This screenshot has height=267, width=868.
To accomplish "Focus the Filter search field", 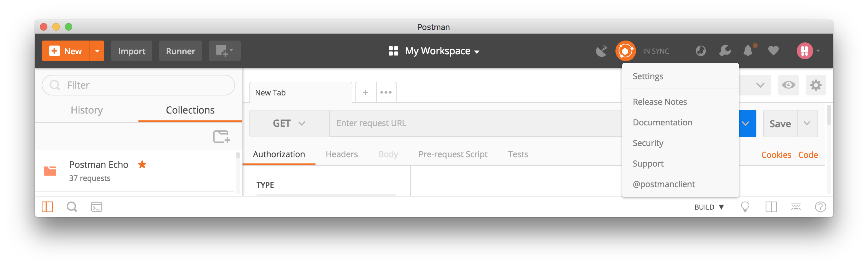I will [138, 85].
